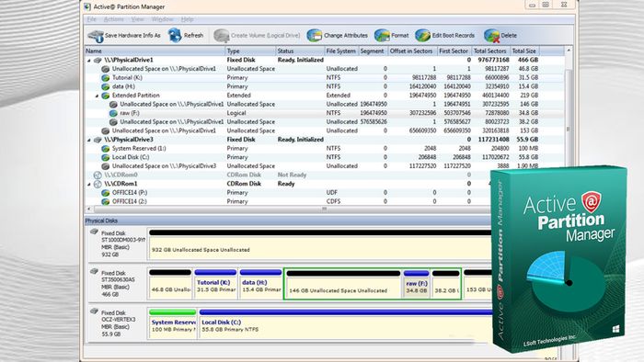This screenshot has width=644, height=362.
Task: Click the 466 GB total size cell
Action: coord(528,60)
